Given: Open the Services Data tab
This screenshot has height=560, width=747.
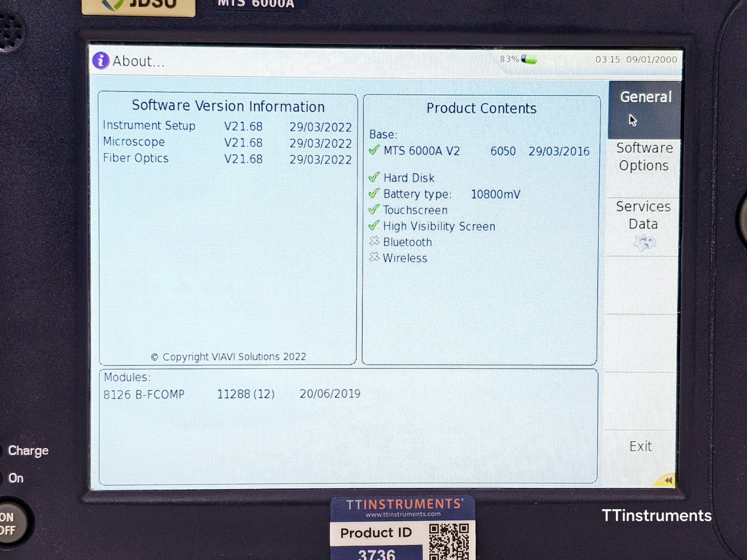Looking at the screenshot, I should [643, 226].
